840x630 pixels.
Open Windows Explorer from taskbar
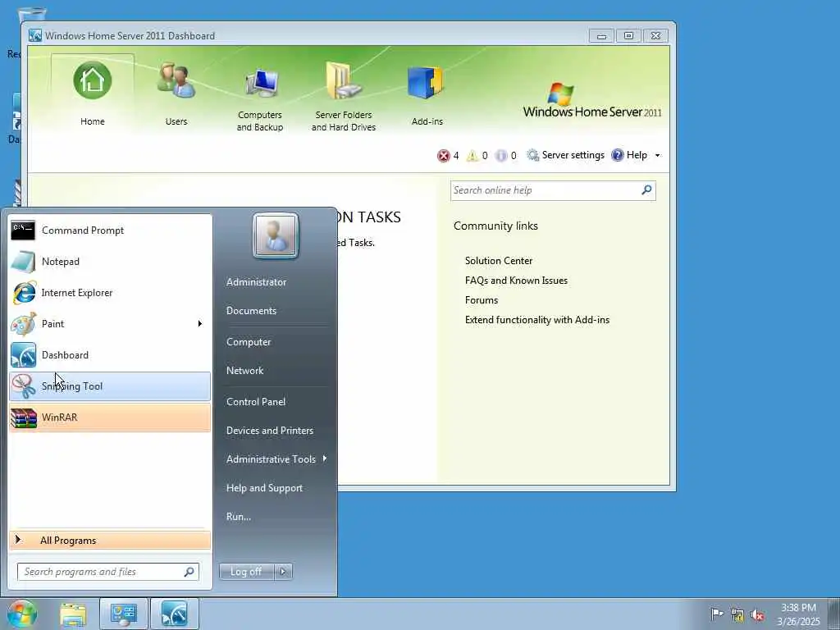(x=73, y=614)
